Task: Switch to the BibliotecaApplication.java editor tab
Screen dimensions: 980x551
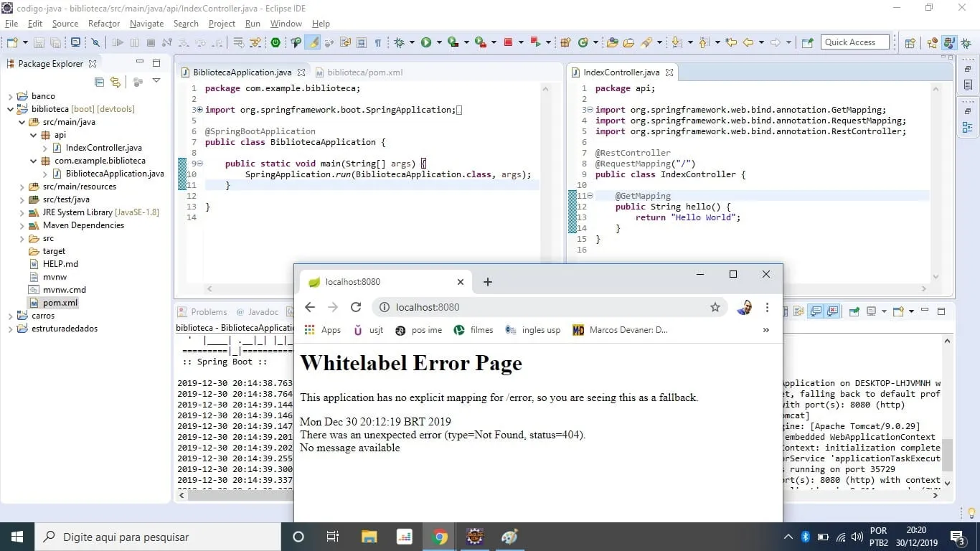Action: pos(242,72)
